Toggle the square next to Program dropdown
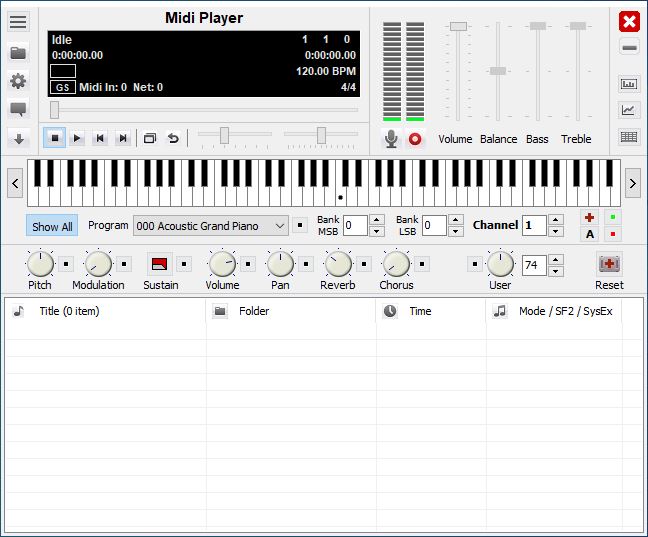 [x=300, y=225]
